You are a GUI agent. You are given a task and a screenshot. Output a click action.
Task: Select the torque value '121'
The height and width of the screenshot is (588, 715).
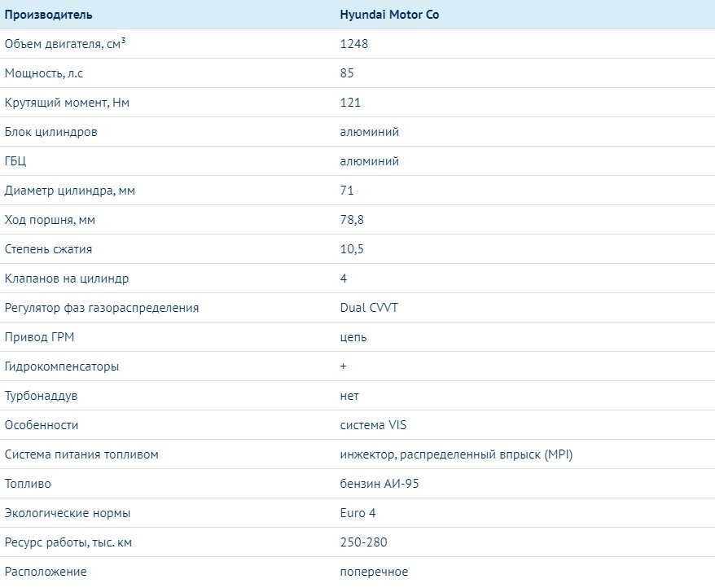coord(351,102)
